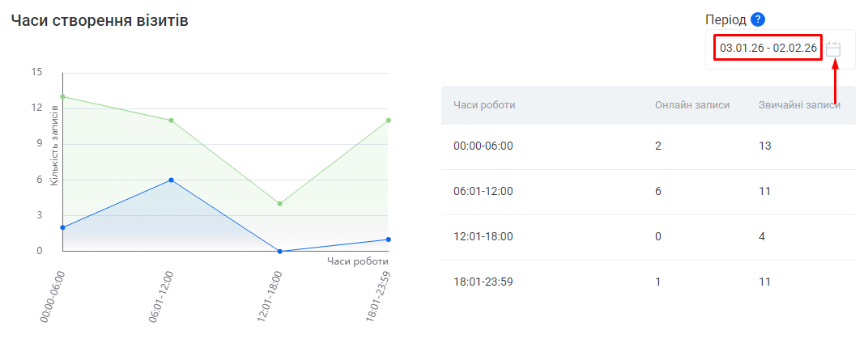The width and height of the screenshot is (868, 356).
Task: Select the 12:01-18:00 table row label
Action: 484,237
